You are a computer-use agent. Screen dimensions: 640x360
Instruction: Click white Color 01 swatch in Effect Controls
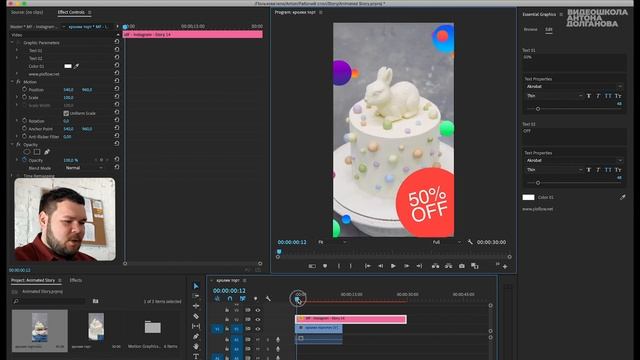(68, 66)
